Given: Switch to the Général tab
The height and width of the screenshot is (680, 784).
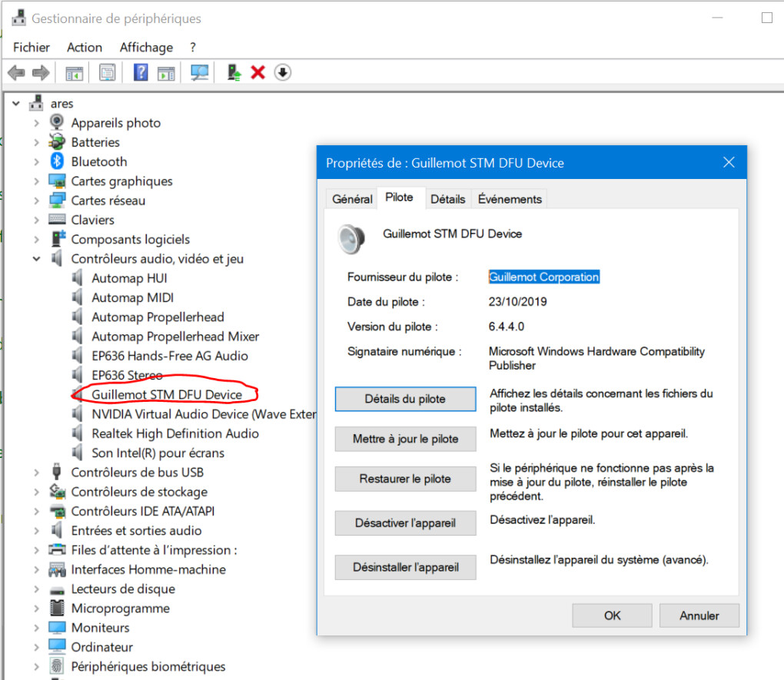Looking at the screenshot, I should 352,199.
